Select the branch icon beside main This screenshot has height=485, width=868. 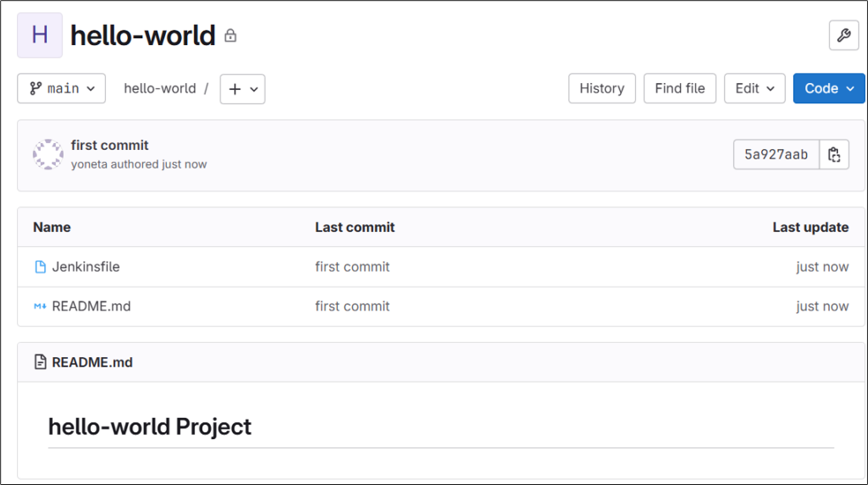[x=36, y=88]
